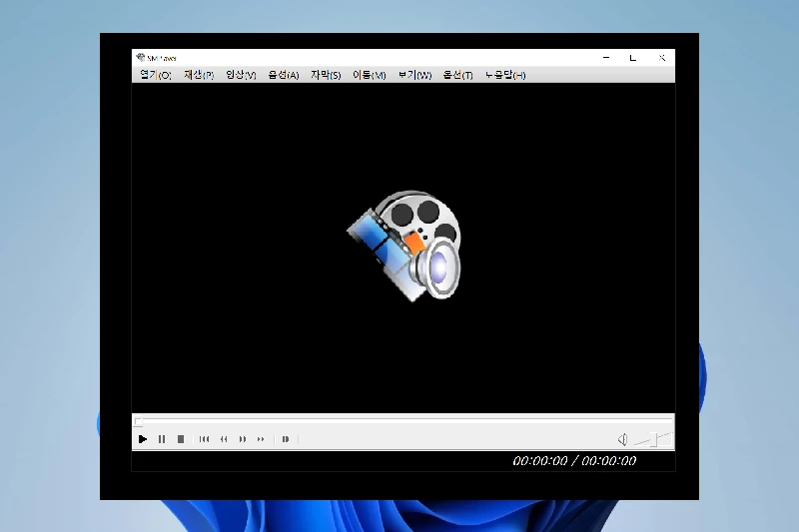Image resolution: width=799 pixels, height=532 pixels.
Task: Maximize the SMPlayer window
Action: [633, 58]
